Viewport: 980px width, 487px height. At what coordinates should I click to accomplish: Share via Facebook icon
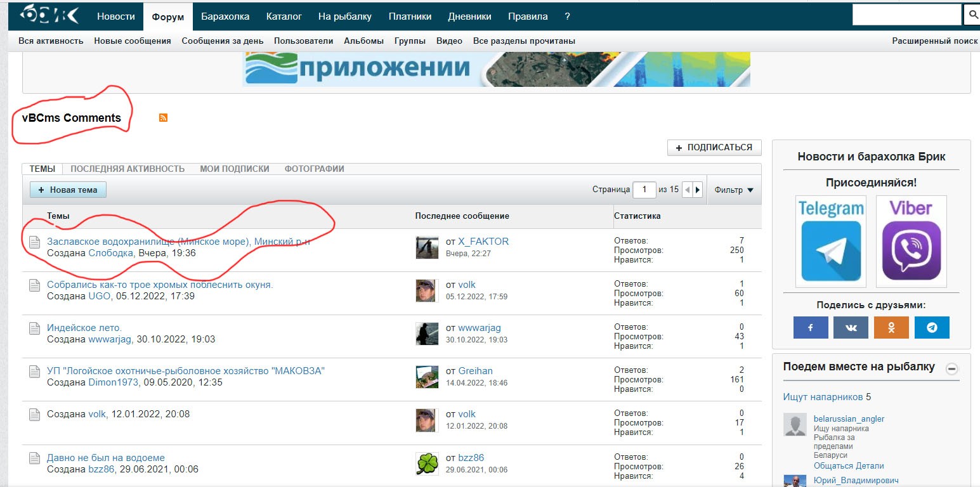(811, 327)
